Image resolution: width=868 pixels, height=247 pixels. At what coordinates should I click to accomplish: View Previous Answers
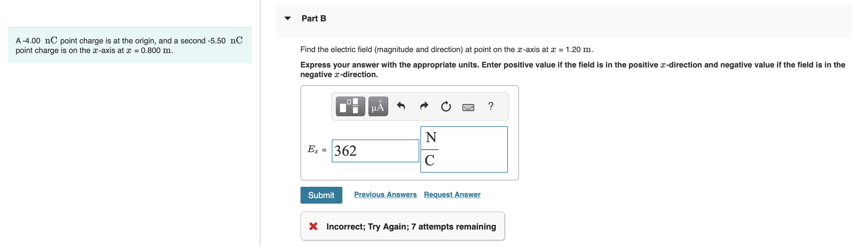coord(386,194)
